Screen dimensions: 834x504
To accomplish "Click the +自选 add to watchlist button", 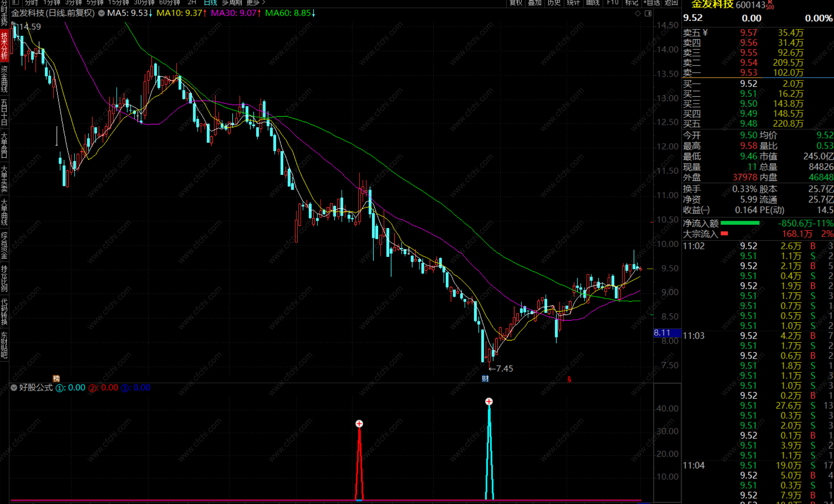I will coord(651,3).
